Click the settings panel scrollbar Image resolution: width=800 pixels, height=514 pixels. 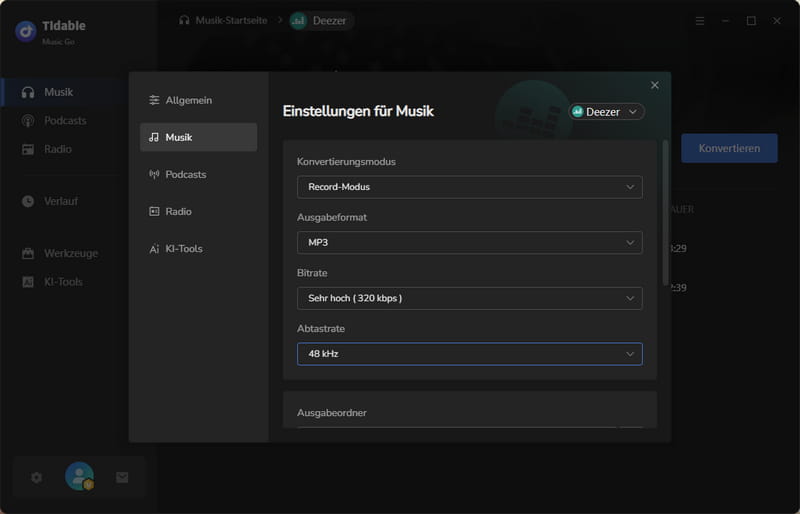665,213
